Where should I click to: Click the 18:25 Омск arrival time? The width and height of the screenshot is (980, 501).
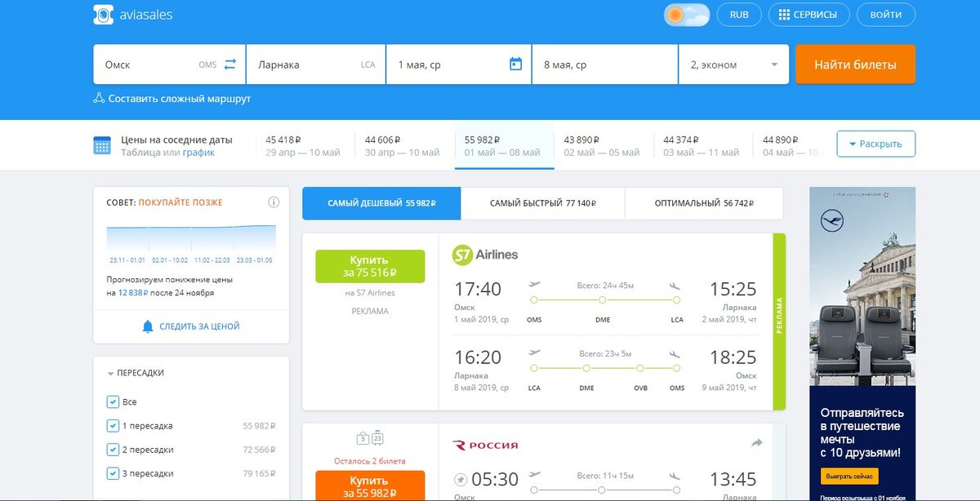733,357
